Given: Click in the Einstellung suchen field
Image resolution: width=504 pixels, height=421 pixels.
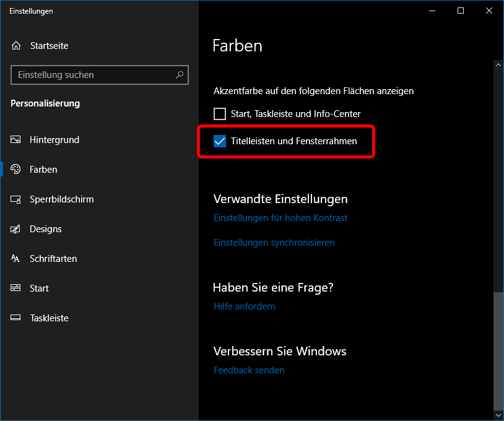Looking at the screenshot, I should click(93, 75).
